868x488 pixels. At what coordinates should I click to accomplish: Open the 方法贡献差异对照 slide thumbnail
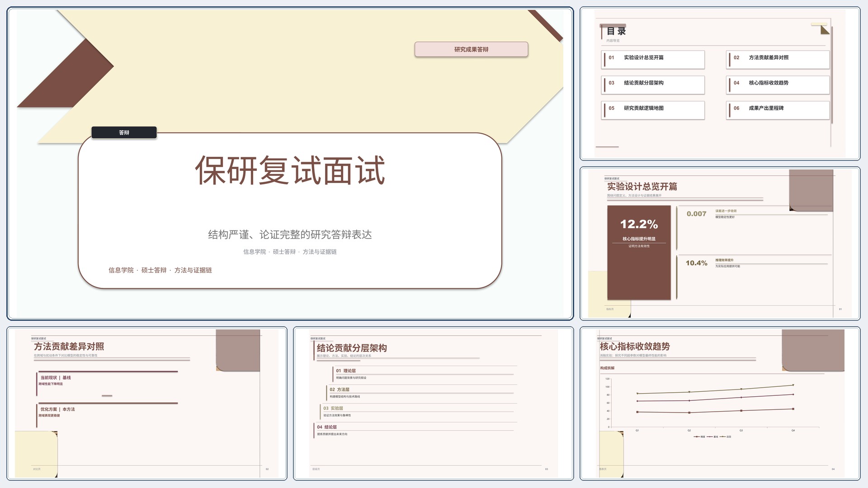click(x=147, y=404)
